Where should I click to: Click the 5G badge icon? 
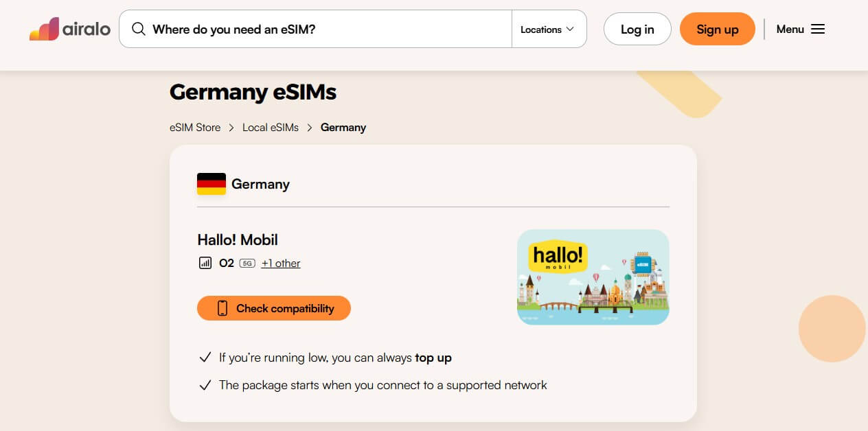click(247, 263)
